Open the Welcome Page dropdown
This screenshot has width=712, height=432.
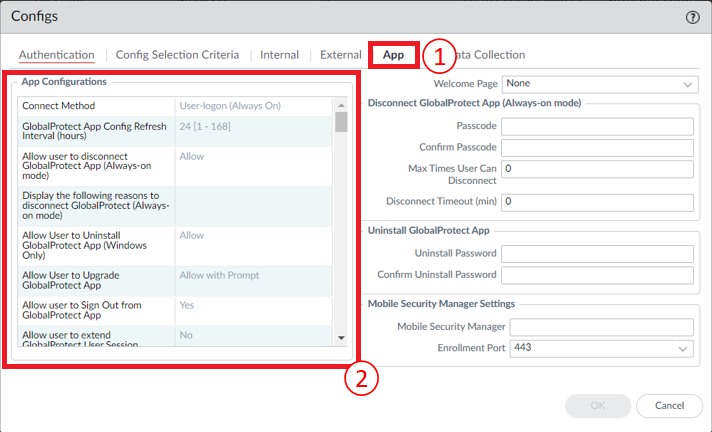tap(600, 84)
